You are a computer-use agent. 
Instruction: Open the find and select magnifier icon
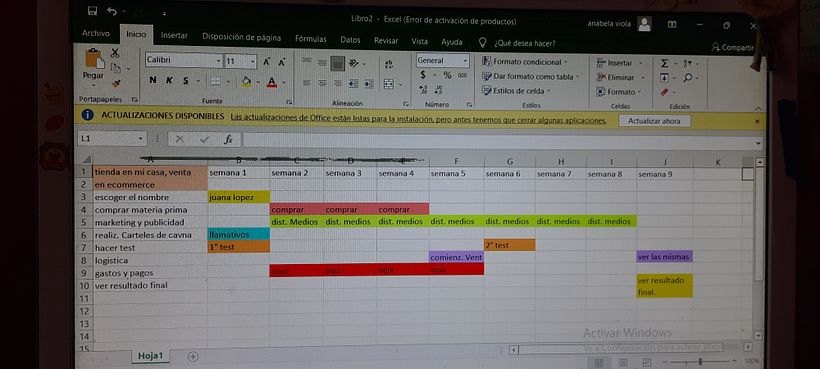(x=687, y=78)
